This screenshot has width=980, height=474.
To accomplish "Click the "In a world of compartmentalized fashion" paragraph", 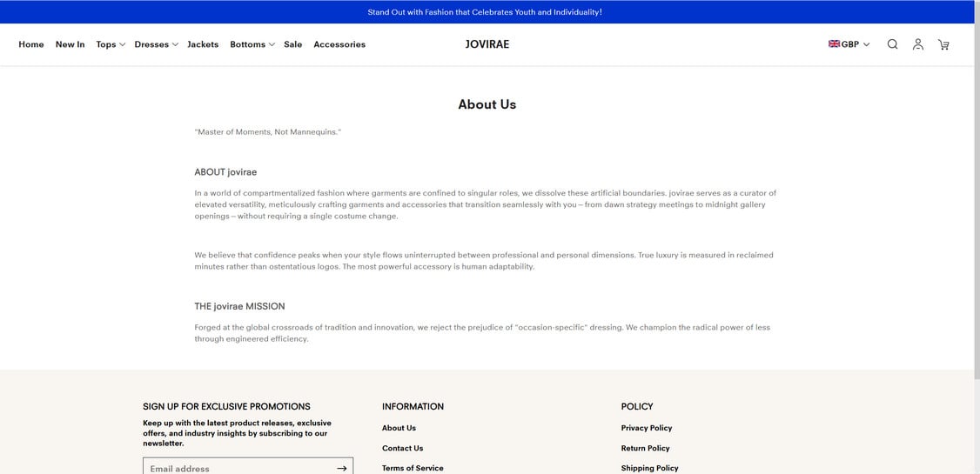I will point(485,205).
